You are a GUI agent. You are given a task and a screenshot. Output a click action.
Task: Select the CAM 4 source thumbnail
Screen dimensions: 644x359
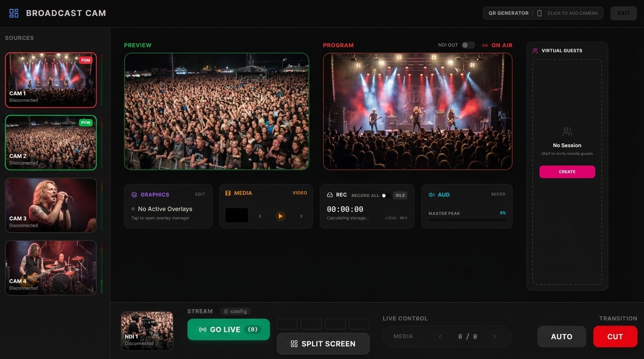coord(51,268)
